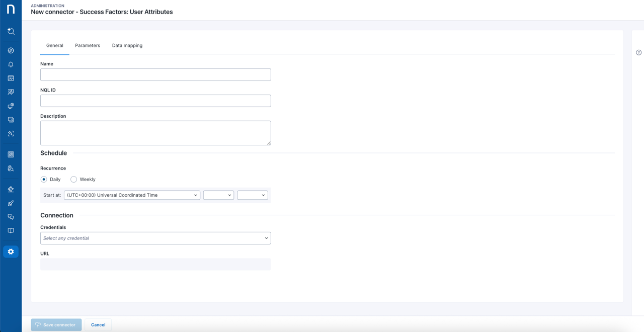644x332 pixels.
Task: Switch to the Data mapping tab
Action: (x=127, y=45)
